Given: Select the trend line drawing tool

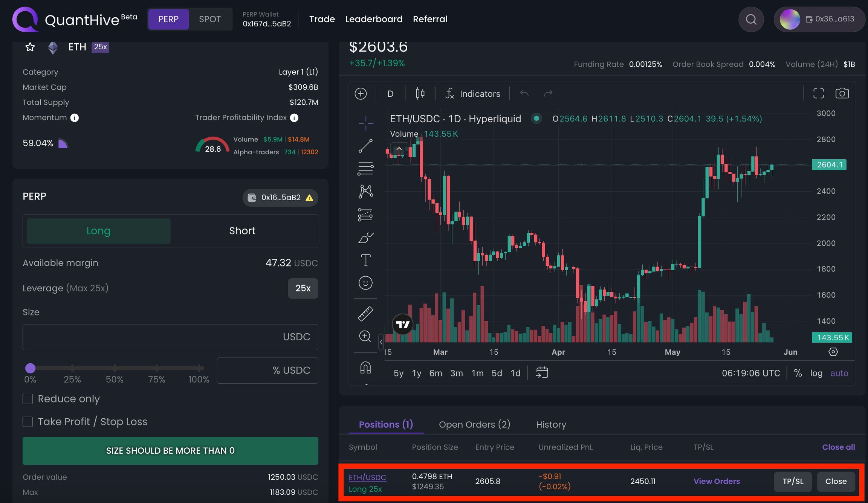Looking at the screenshot, I should [x=365, y=146].
